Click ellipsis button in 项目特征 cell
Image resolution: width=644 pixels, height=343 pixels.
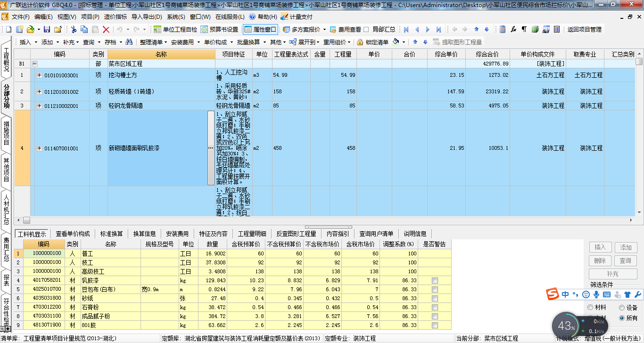tap(211, 148)
